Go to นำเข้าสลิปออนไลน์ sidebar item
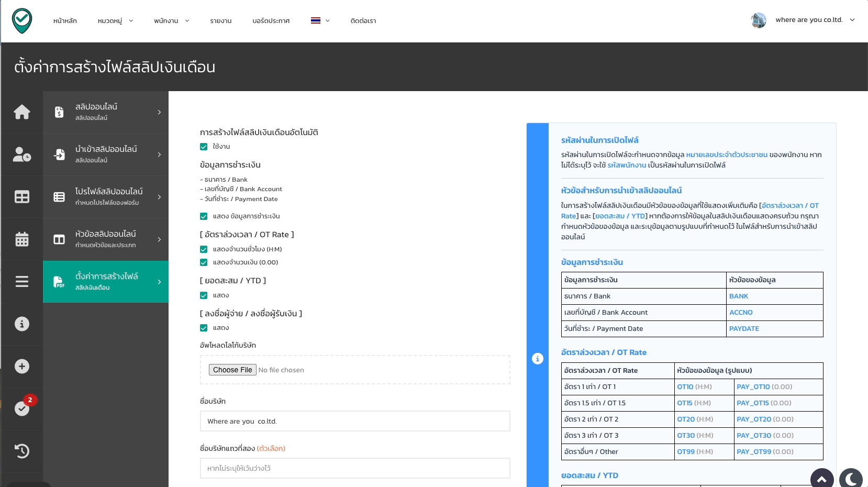Screen dimensions: 868x487 tap(106, 154)
